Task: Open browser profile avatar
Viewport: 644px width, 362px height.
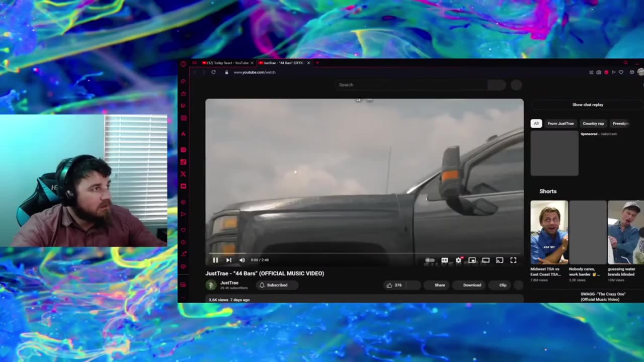Action: [640, 72]
